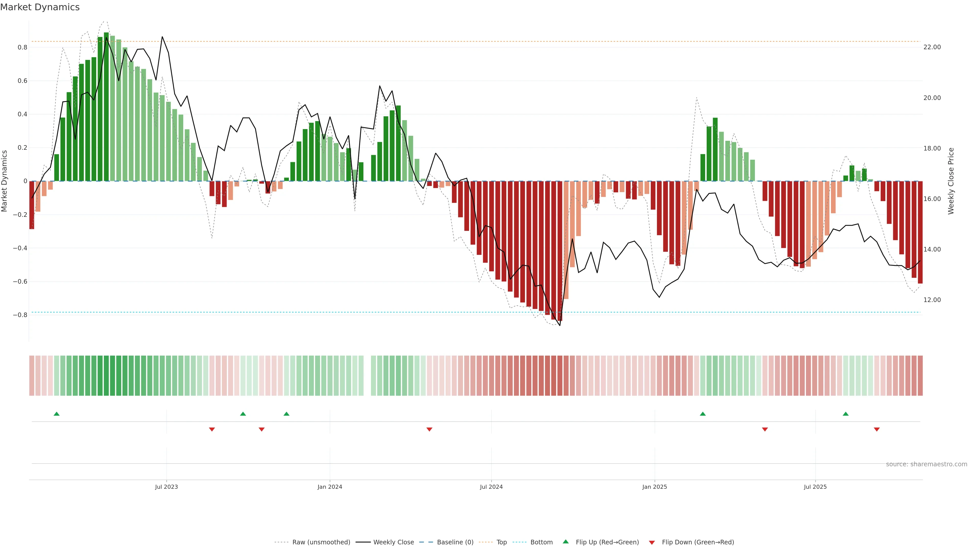Click the leftmost green flip-up triangle marker

[57, 414]
